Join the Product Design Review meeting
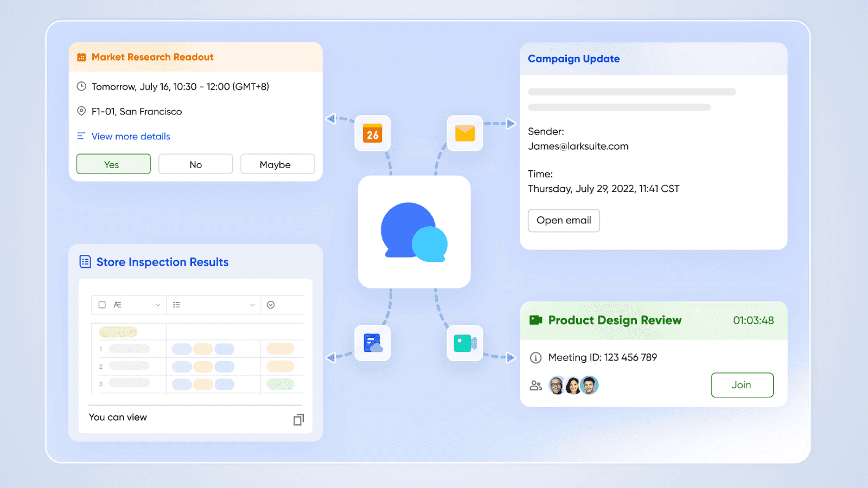 click(742, 385)
